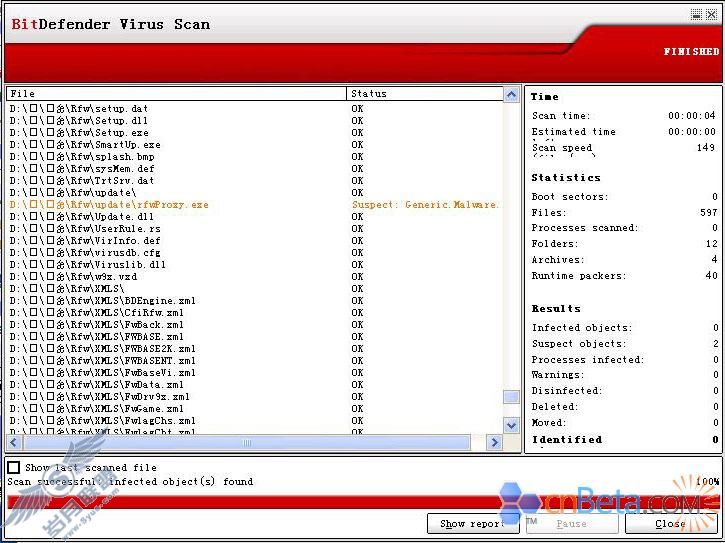Screen dimensions: 725x543
Task: Click the Files count 597
Action: (x=709, y=213)
